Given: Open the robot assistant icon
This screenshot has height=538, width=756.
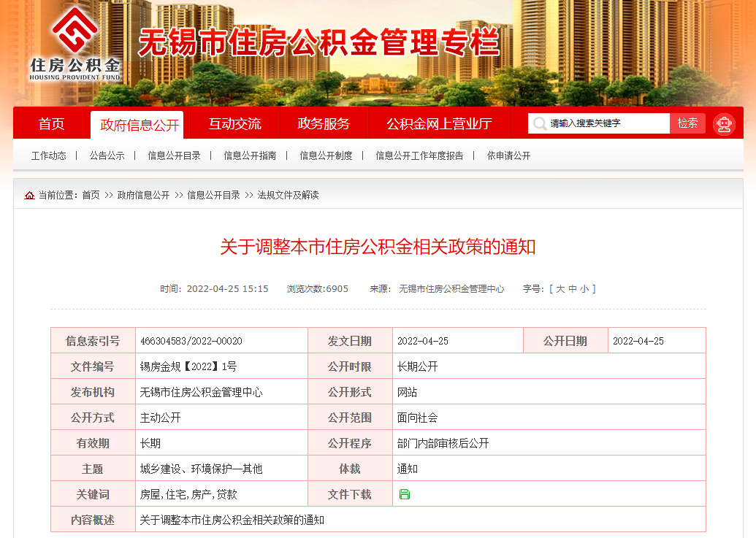Looking at the screenshot, I should (724, 124).
